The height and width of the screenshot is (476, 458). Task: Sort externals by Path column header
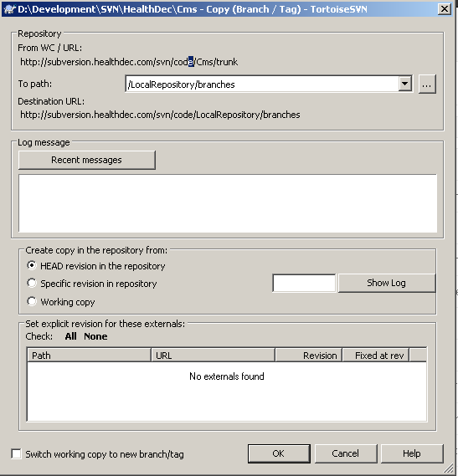click(90, 356)
